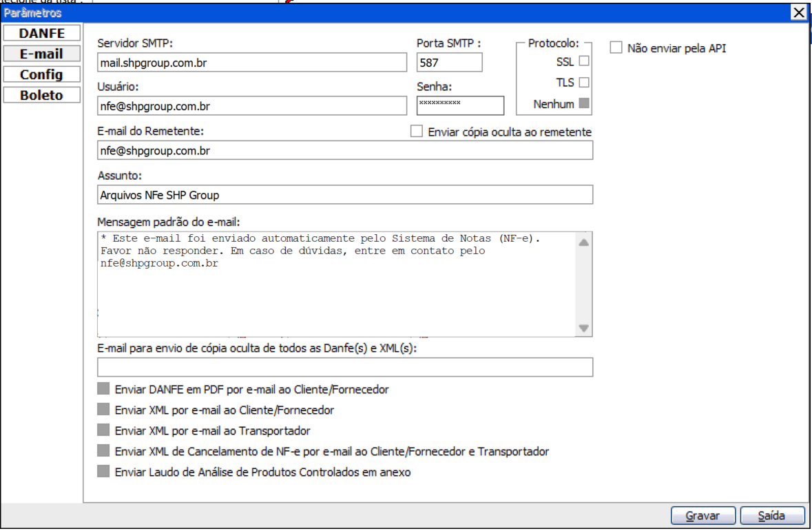The width and height of the screenshot is (812, 531).
Task: Switch to the Config tab
Action: pyautogui.click(x=41, y=74)
